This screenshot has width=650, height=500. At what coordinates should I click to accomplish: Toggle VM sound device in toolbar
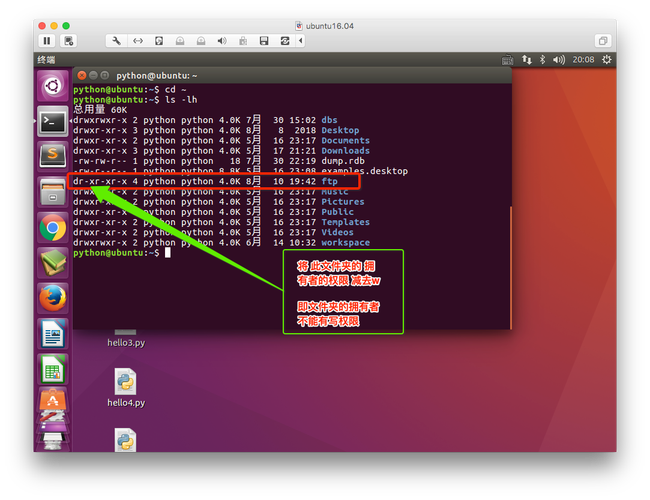coord(221,41)
